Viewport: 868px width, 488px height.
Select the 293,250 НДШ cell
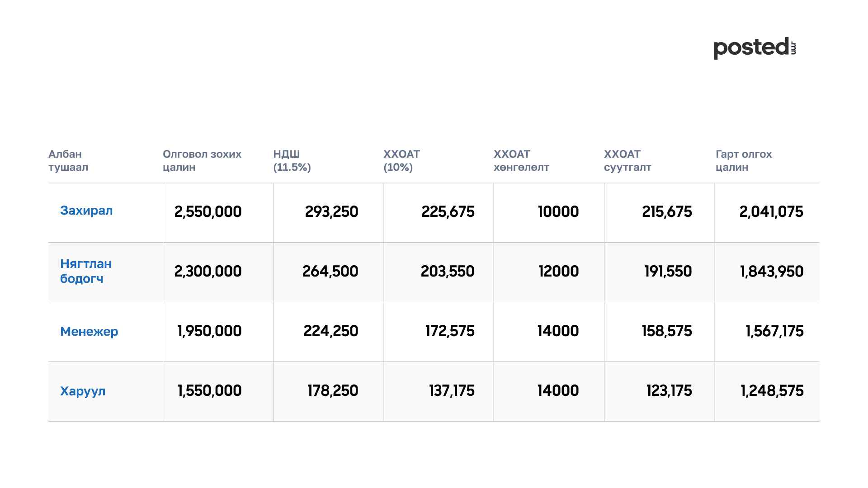[x=331, y=211]
